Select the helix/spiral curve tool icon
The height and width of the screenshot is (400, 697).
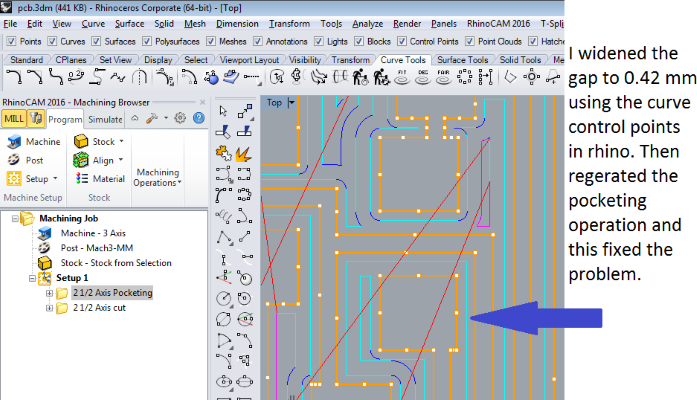pyautogui.click(x=223, y=216)
